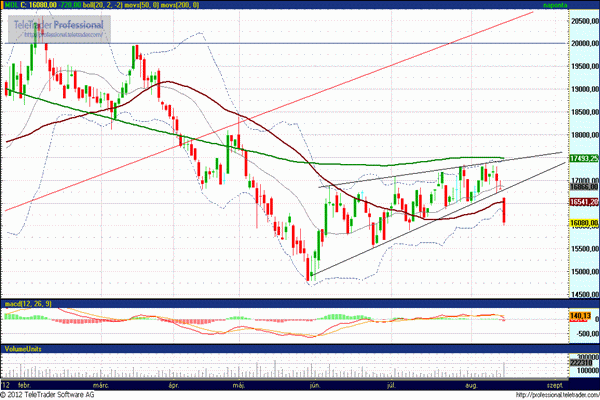Click the 20500,00 price axis label
Image resolution: width=600 pixels, height=400 pixels.
[584, 21]
